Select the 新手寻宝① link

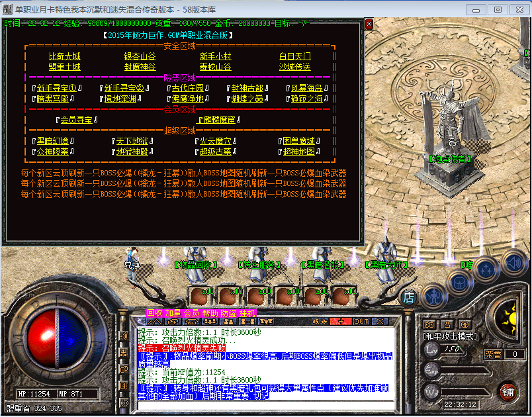[57, 88]
